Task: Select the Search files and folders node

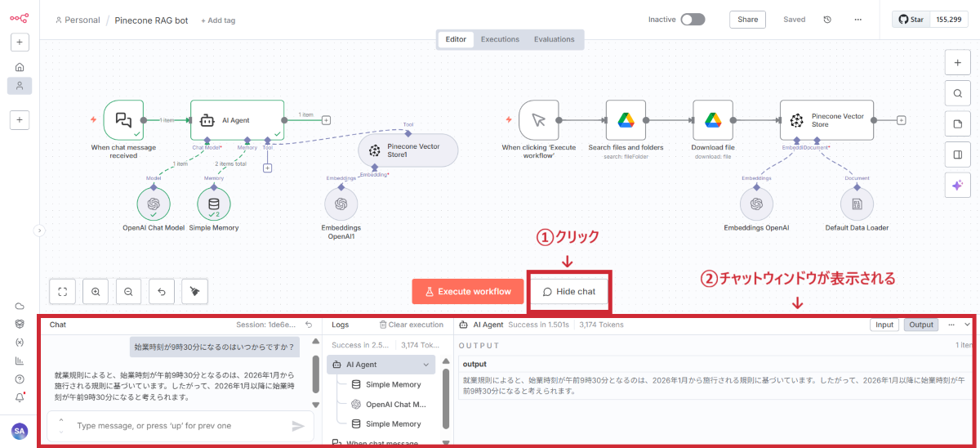Action: pyautogui.click(x=626, y=120)
